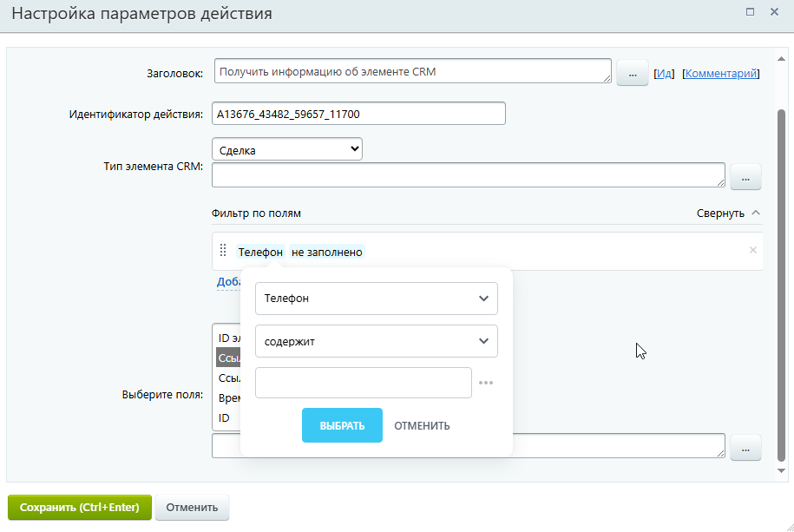Open the содержит condition dropdown

pyautogui.click(x=376, y=341)
